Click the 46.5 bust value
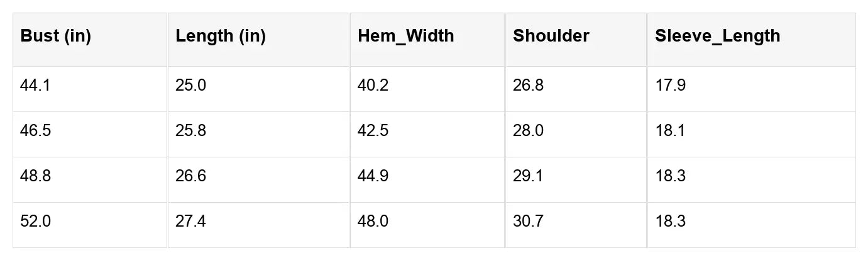 click(x=36, y=131)
